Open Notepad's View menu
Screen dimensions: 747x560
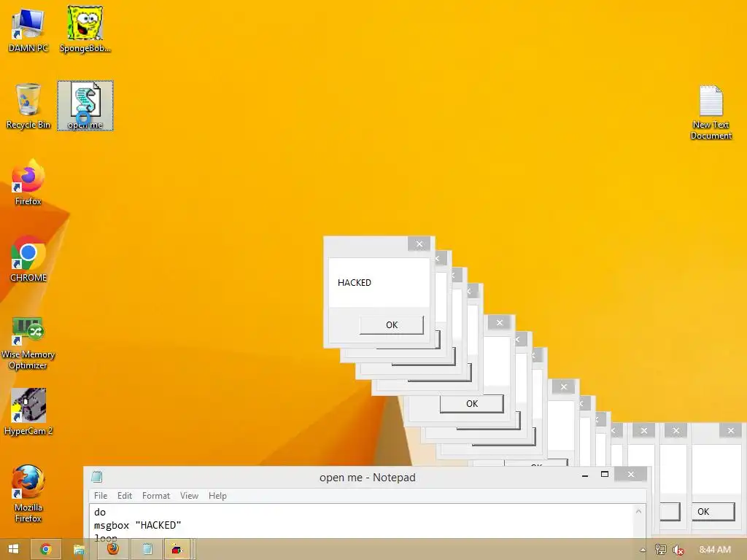click(x=189, y=496)
